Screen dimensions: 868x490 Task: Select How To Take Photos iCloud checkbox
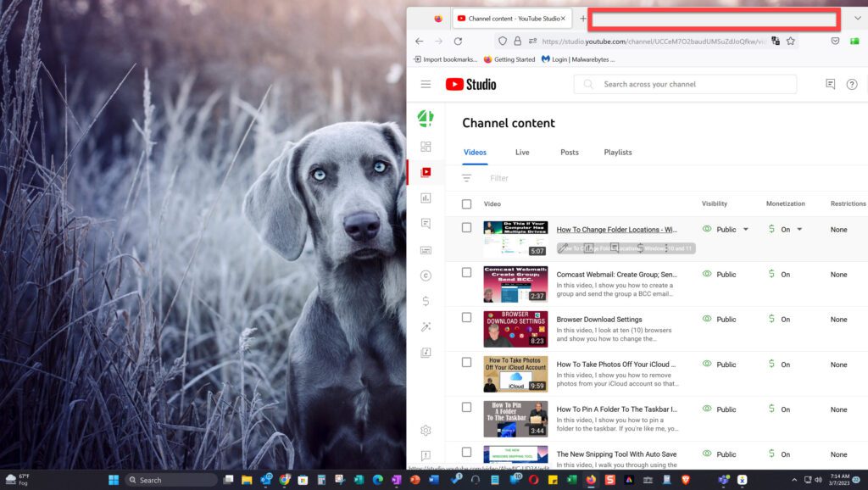pyautogui.click(x=467, y=362)
